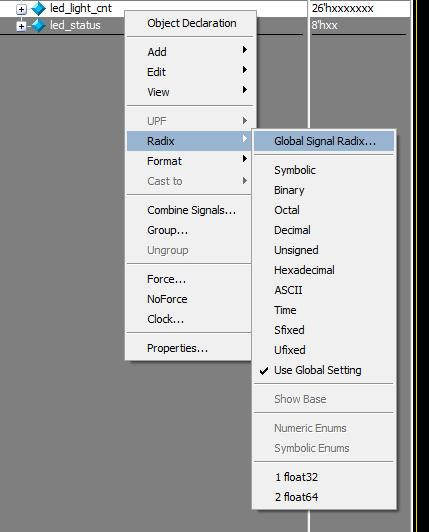Choose Force… in context menu
The image size is (429, 532).
point(189,279)
